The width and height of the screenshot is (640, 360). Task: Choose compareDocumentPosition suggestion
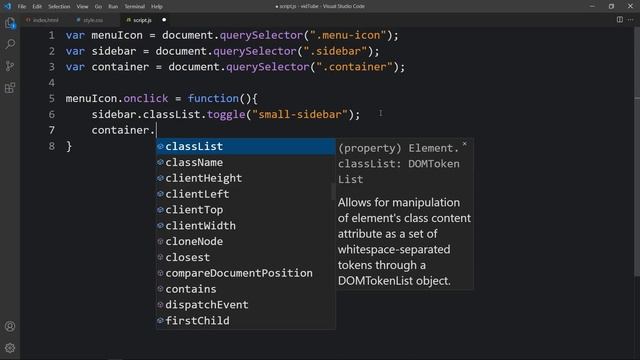[x=245, y=273]
